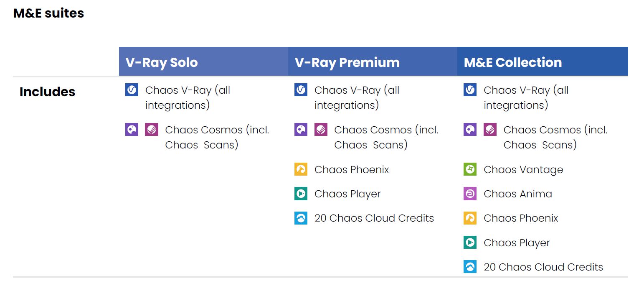Click the Chaos Player icon under V-Ray Premium

(301, 194)
